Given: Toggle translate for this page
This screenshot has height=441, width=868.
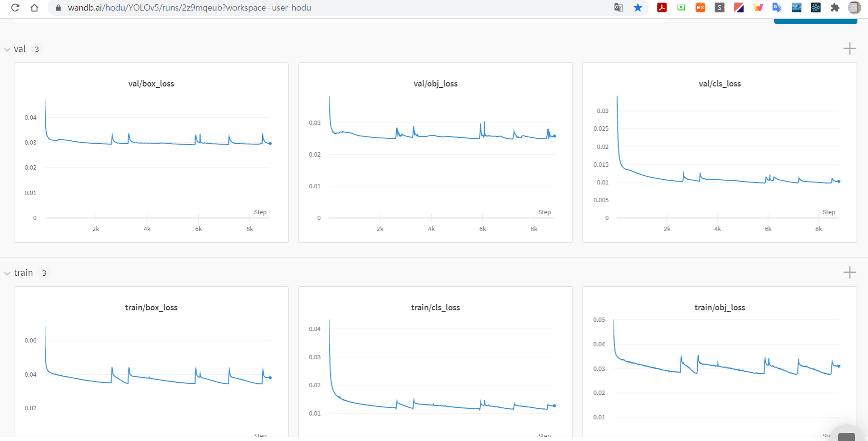Looking at the screenshot, I should pos(618,8).
